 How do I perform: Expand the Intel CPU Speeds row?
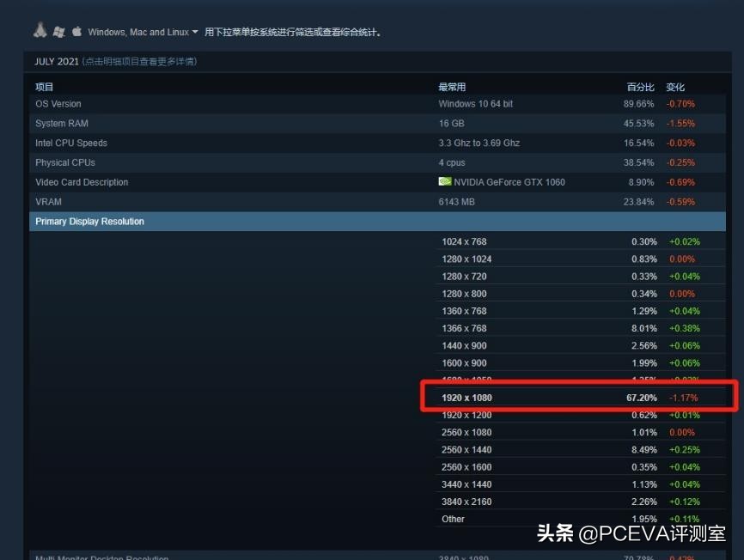[70, 143]
